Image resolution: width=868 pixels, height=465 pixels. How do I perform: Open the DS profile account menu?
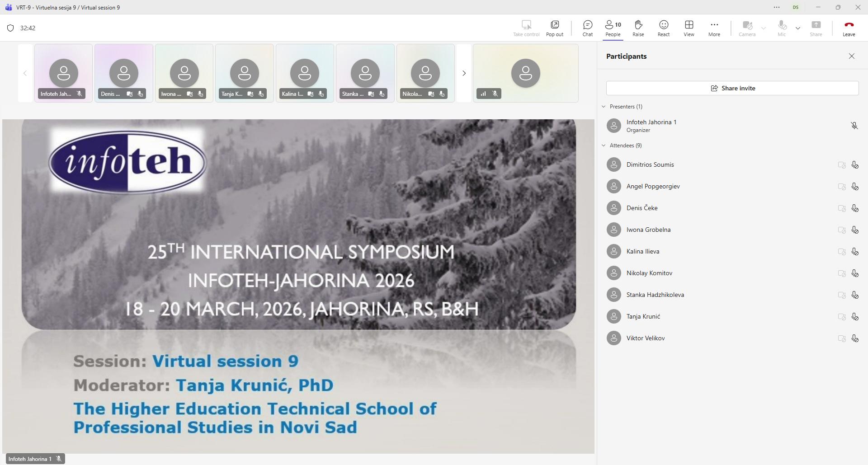pyautogui.click(x=796, y=7)
